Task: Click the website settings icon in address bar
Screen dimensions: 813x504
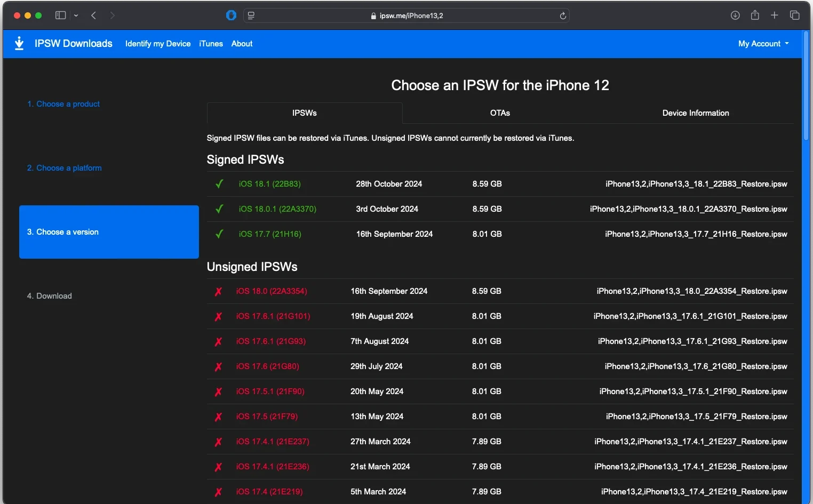Action: [x=250, y=15]
